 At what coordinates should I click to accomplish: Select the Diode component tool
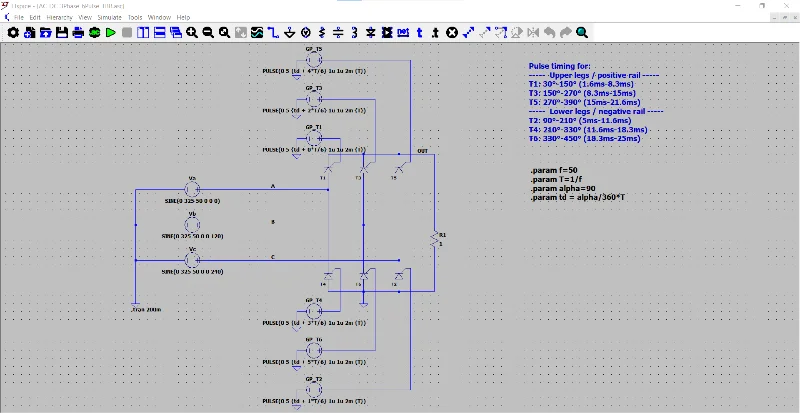[370, 33]
